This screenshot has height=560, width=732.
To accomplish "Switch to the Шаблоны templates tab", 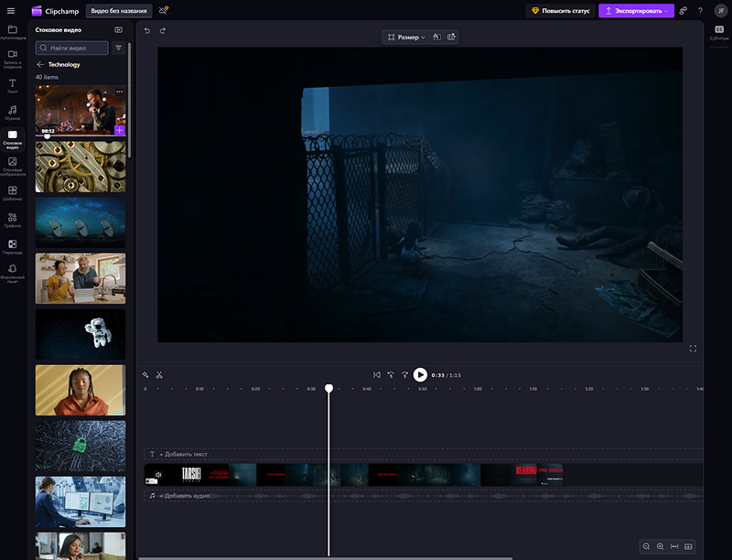I will [13, 194].
